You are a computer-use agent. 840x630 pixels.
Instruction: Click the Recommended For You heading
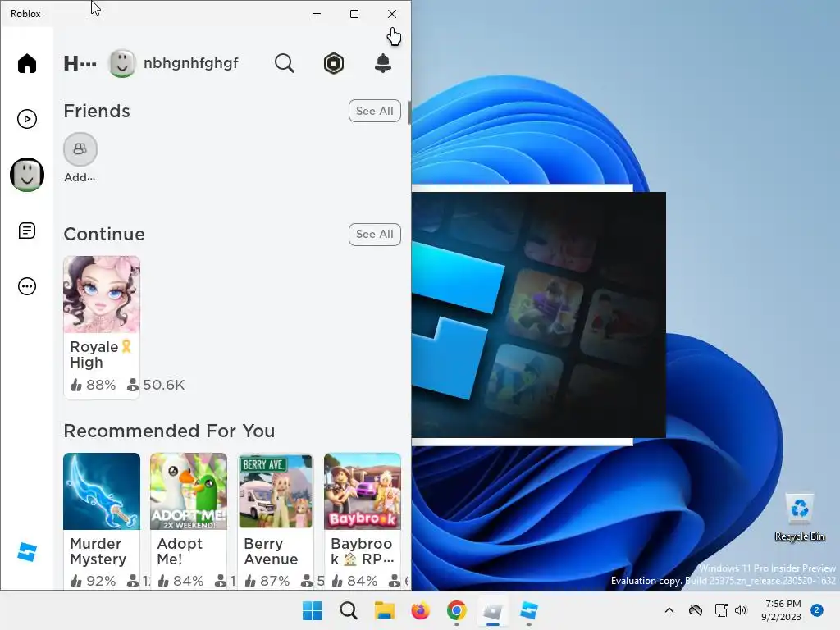click(169, 431)
